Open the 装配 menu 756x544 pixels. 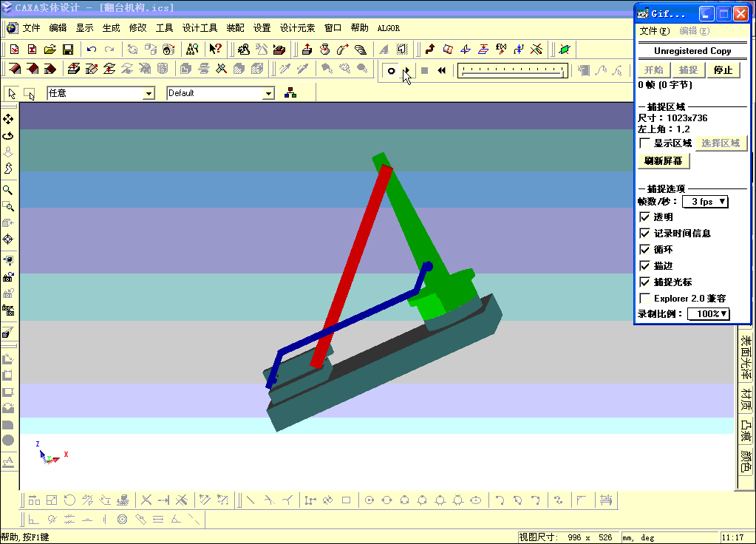235,28
